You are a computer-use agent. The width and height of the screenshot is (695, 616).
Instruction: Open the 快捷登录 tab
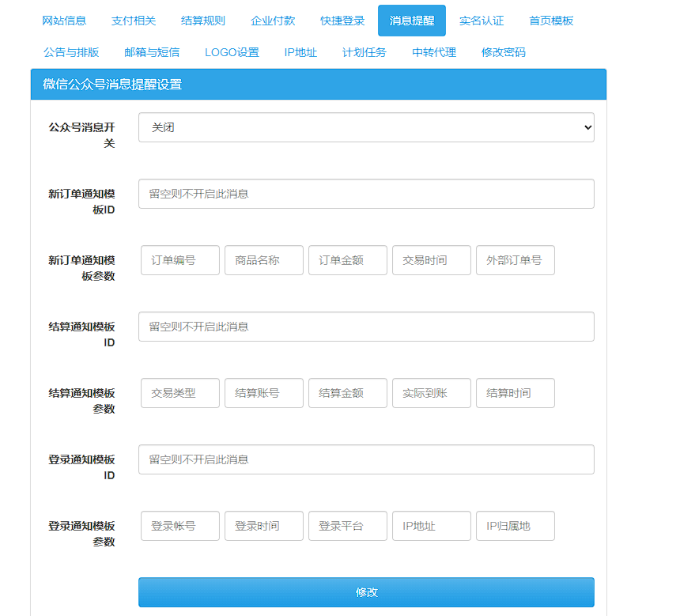point(341,21)
